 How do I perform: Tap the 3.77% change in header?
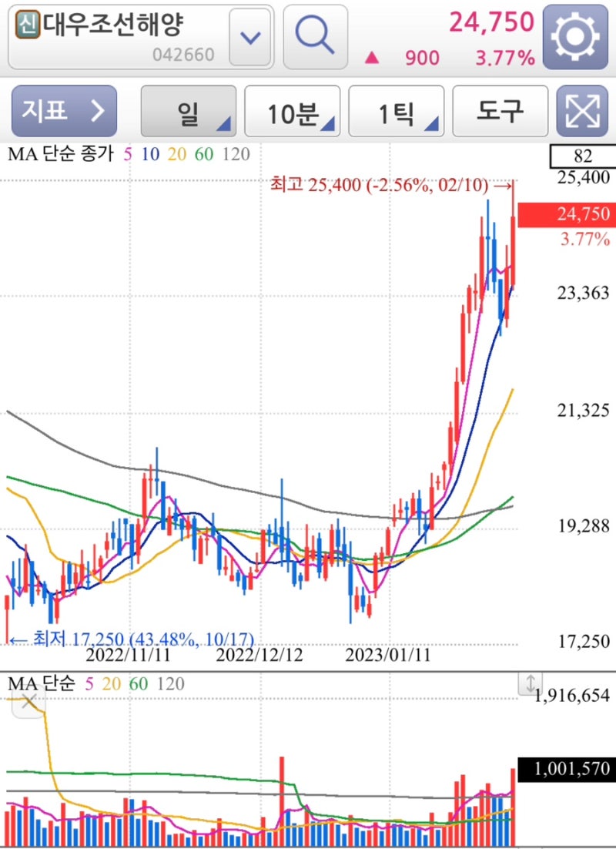(505, 58)
